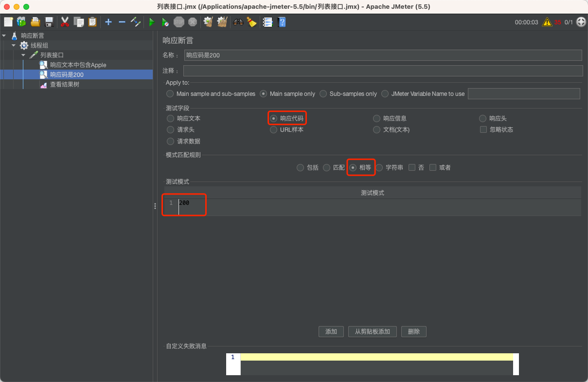This screenshot has height=382, width=588.
Task: Collapse the 列表接口 tree node
Action: point(23,55)
